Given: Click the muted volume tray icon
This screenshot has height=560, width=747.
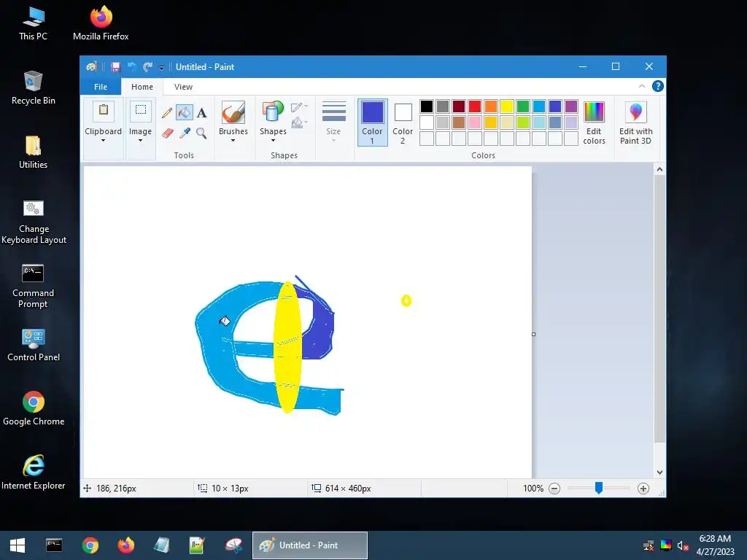Looking at the screenshot, I should [683, 545].
